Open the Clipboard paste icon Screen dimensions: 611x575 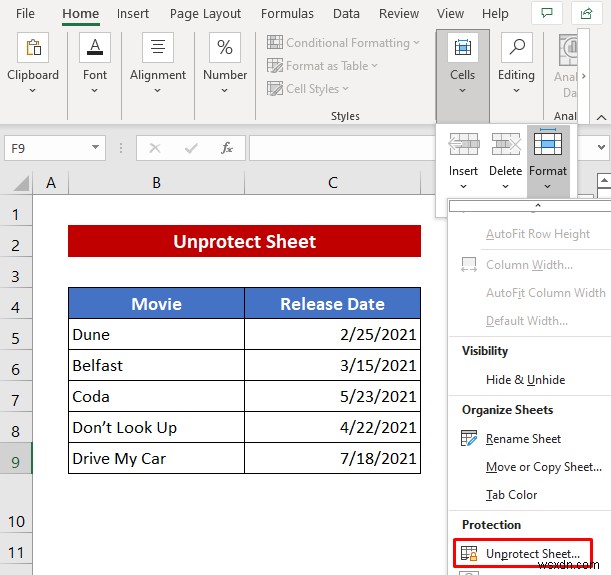click(x=33, y=48)
